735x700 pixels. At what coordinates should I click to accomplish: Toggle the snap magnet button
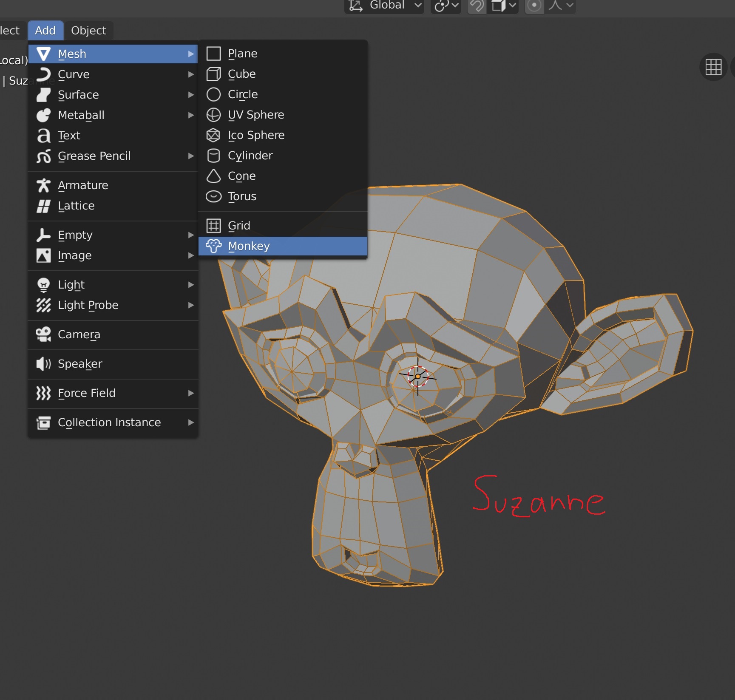point(477,6)
